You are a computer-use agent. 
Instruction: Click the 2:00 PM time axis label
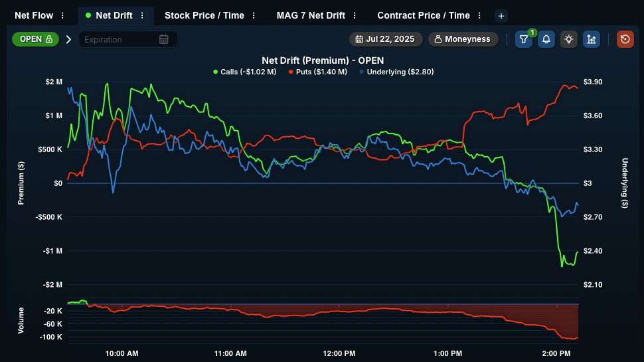pos(556,353)
